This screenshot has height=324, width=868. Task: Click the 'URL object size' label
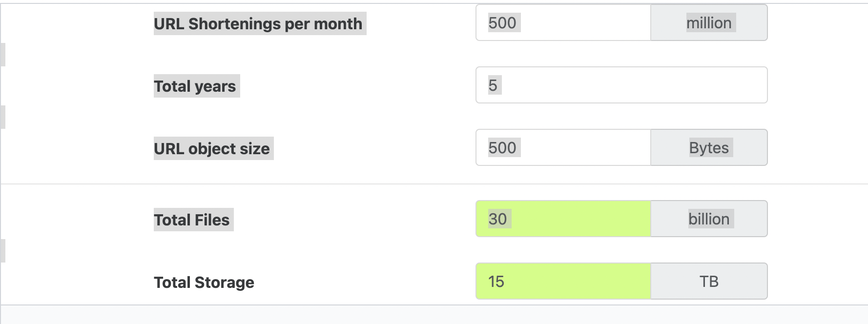point(212,149)
